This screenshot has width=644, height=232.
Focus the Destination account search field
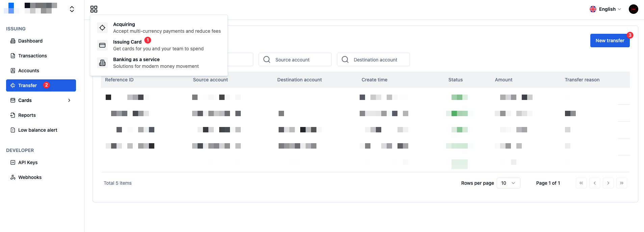(373, 59)
